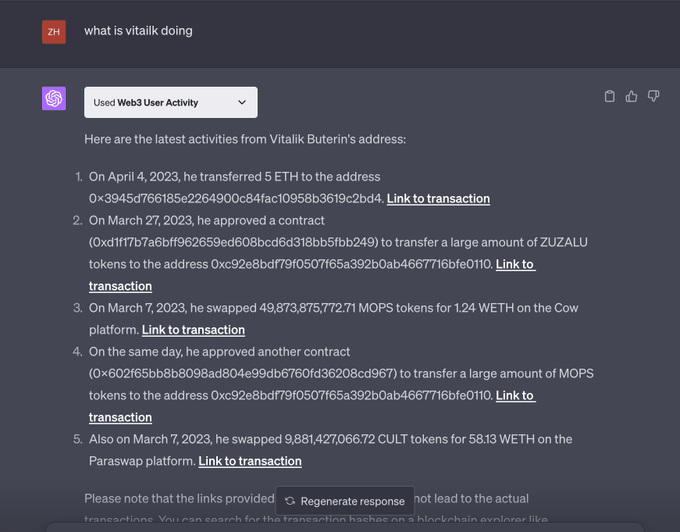The image size is (680, 532).
Task: Click the ChatGPT logo avatar
Action: click(x=54, y=98)
